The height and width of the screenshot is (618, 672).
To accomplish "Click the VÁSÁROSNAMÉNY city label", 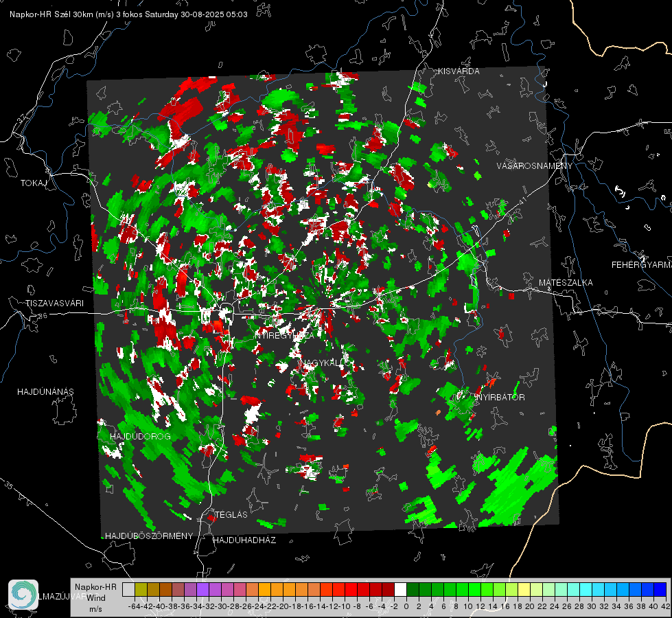I will [535, 166].
